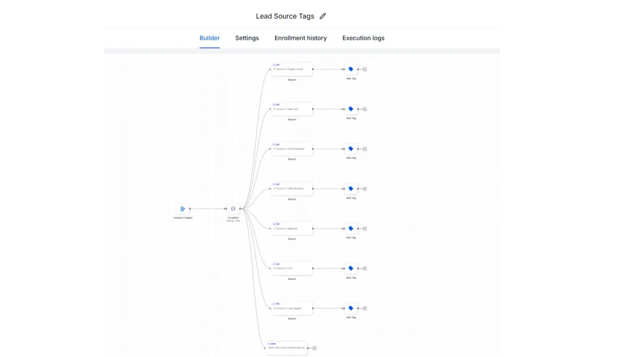Open Add Tag icon for Referrals branch

coord(351,228)
